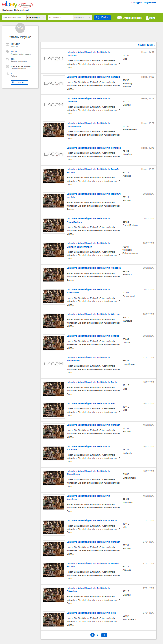
Task: Open the Registrieren link
Action: click(x=150, y=3)
